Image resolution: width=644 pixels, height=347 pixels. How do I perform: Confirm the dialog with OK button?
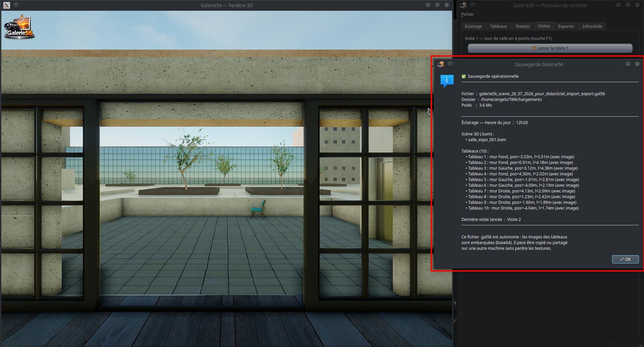(x=625, y=259)
